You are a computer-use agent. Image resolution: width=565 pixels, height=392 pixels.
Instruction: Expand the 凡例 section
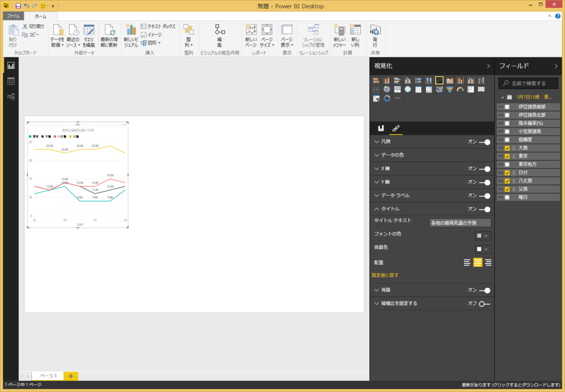376,142
